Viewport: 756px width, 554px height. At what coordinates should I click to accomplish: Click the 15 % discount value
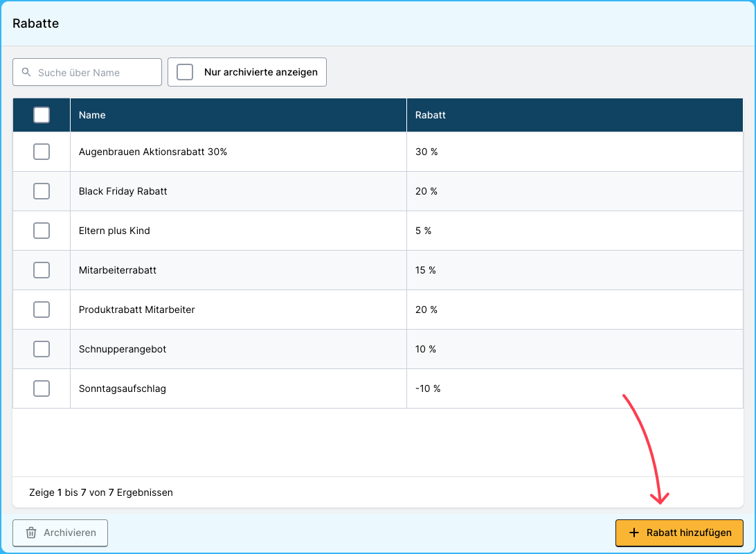point(426,270)
